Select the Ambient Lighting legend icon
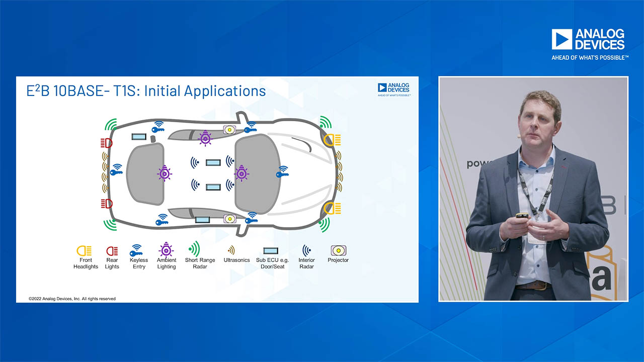This screenshot has width=644, height=362. pyautogui.click(x=166, y=249)
